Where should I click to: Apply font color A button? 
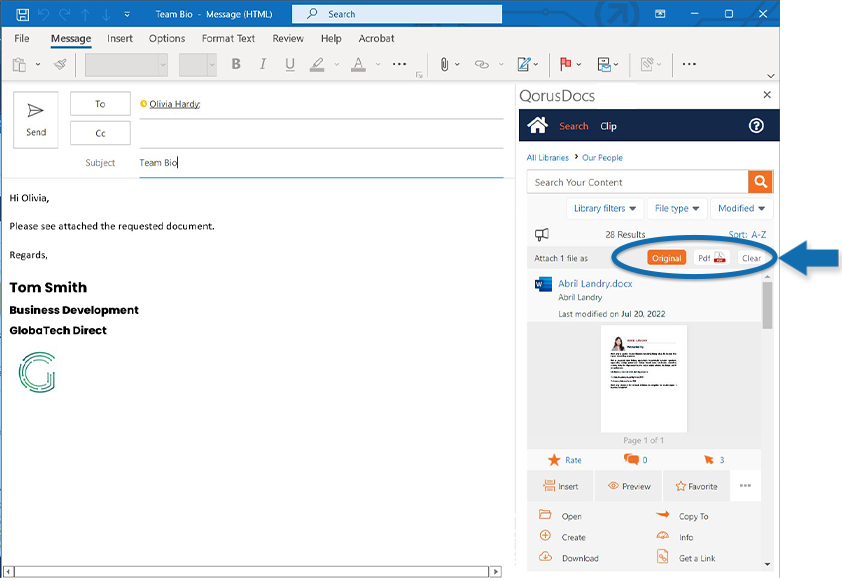358,64
